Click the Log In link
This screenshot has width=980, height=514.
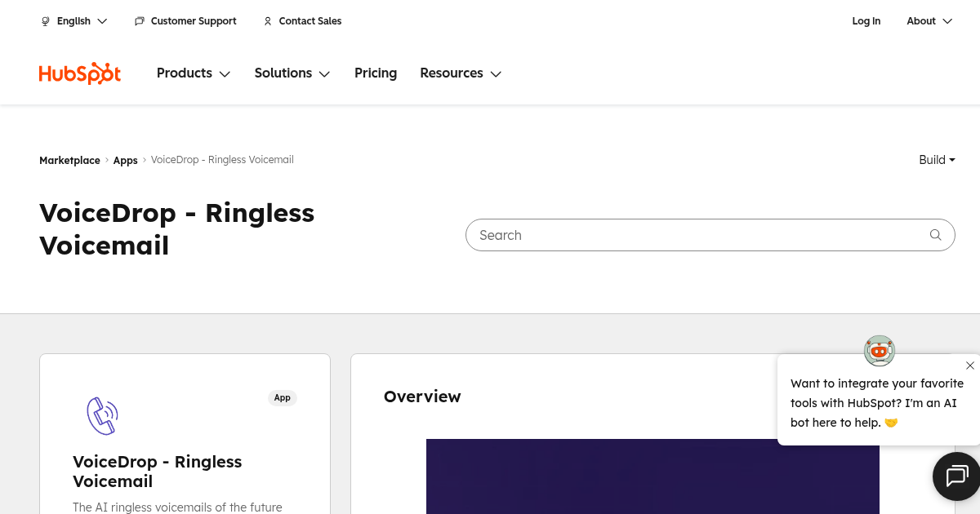click(x=866, y=21)
